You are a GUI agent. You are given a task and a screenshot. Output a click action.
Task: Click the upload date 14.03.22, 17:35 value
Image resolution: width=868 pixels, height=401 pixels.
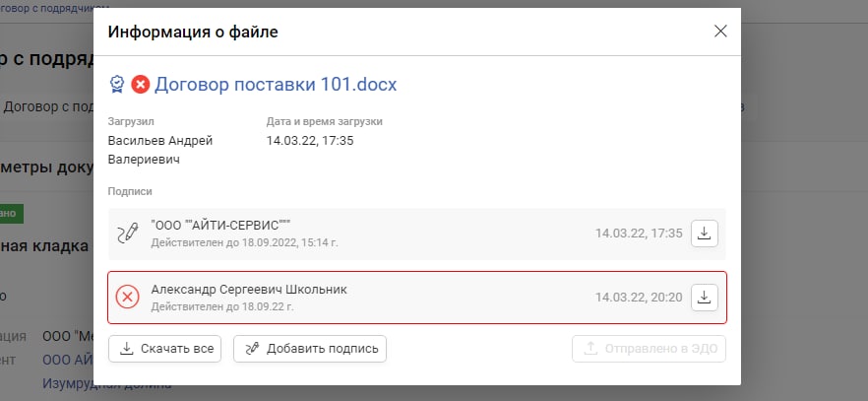tap(310, 141)
